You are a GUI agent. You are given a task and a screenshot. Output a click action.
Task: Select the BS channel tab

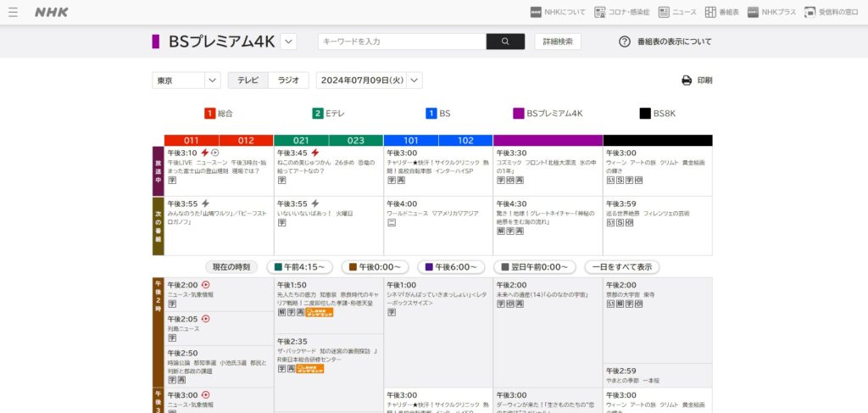coord(438,114)
